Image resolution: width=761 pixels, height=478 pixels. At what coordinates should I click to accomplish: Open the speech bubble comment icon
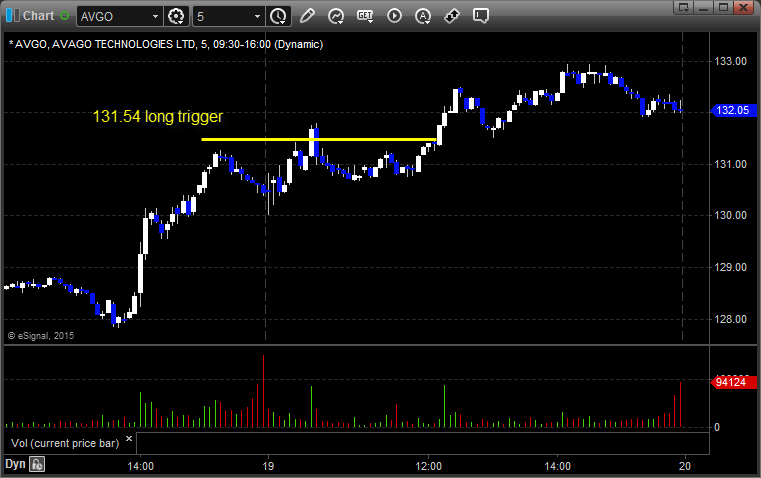tap(480, 16)
